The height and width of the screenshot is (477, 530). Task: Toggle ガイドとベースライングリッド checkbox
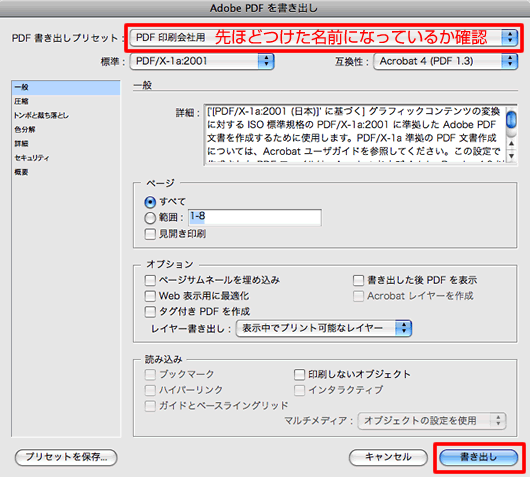150,406
